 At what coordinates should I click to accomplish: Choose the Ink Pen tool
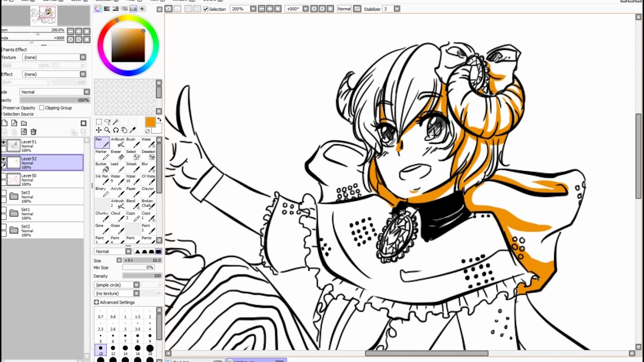pyautogui.click(x=102, y=179)
